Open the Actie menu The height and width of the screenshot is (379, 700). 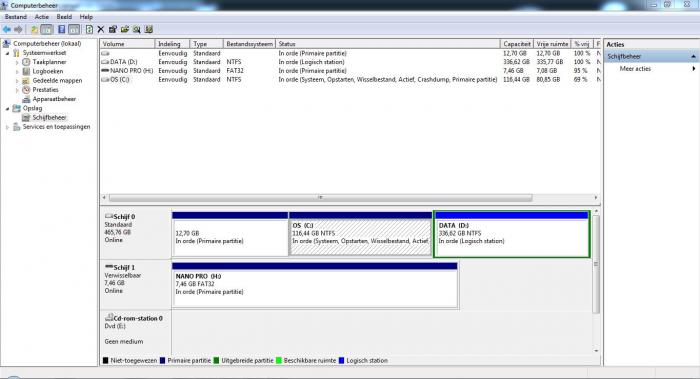(x=42, y=17)
